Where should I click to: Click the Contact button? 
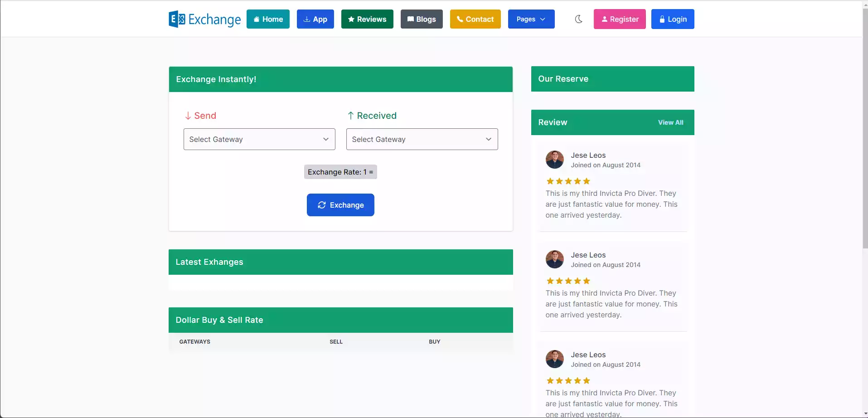coord(475,19)
